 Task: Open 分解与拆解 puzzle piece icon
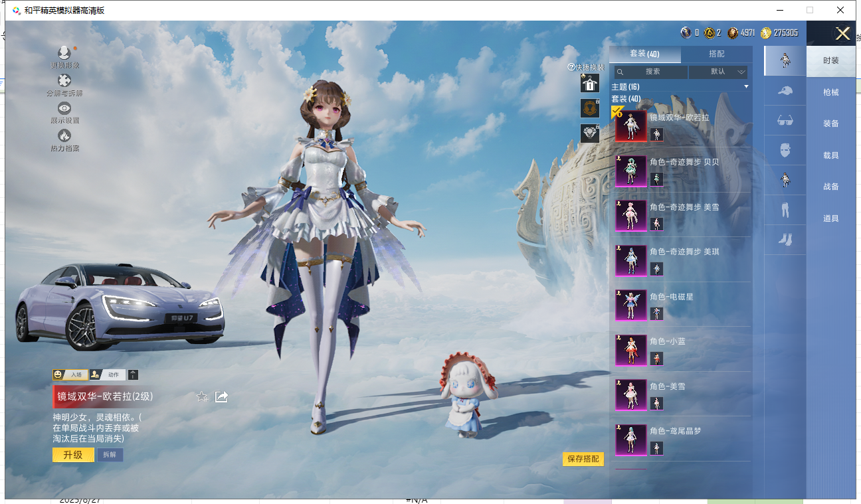coord(64,80)
